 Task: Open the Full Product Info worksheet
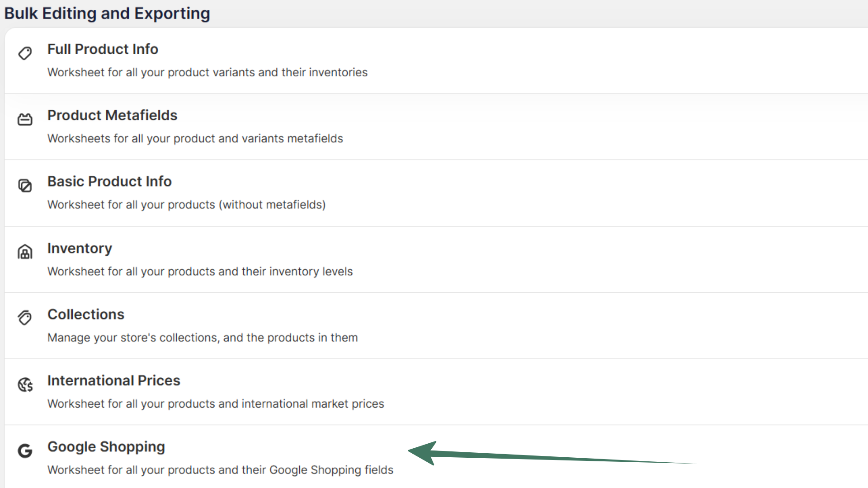[103, 49]
